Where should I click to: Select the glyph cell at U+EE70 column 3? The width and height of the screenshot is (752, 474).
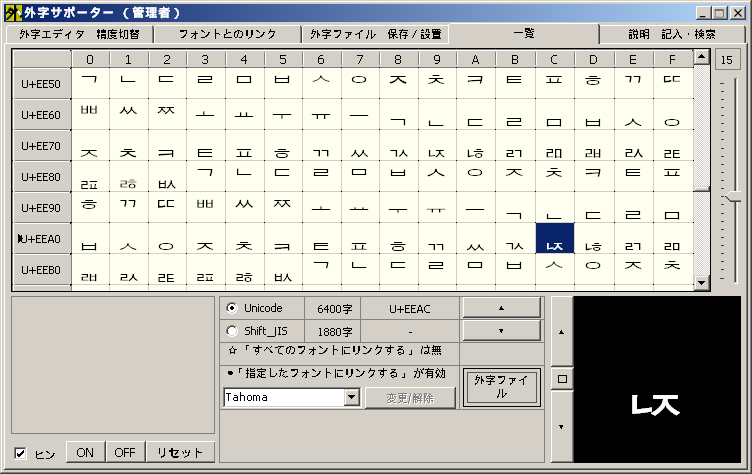[x=205, y=145]
